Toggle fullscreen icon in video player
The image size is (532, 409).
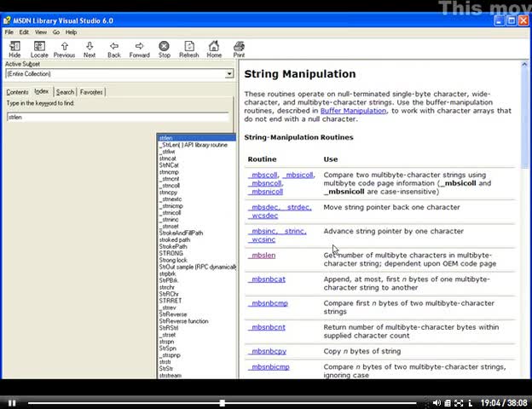coord(459,403)
